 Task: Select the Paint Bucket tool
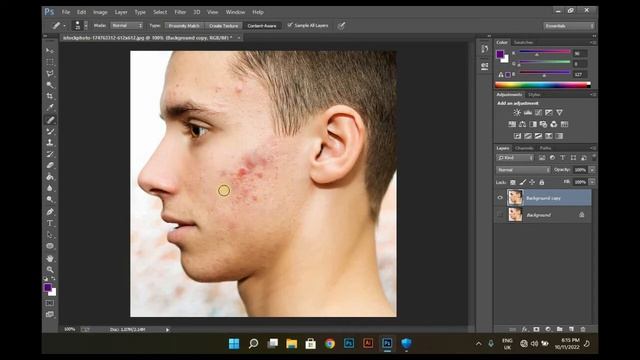[x=50, y=177]
